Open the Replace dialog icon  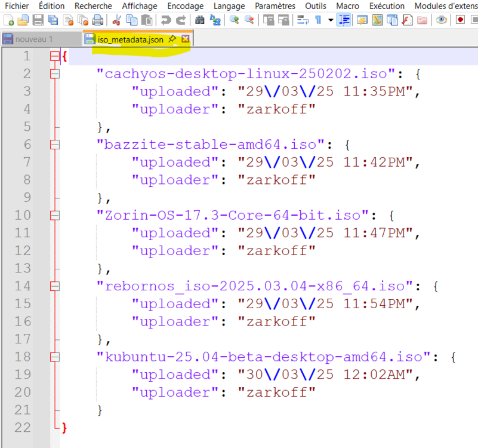pos(215,20)
